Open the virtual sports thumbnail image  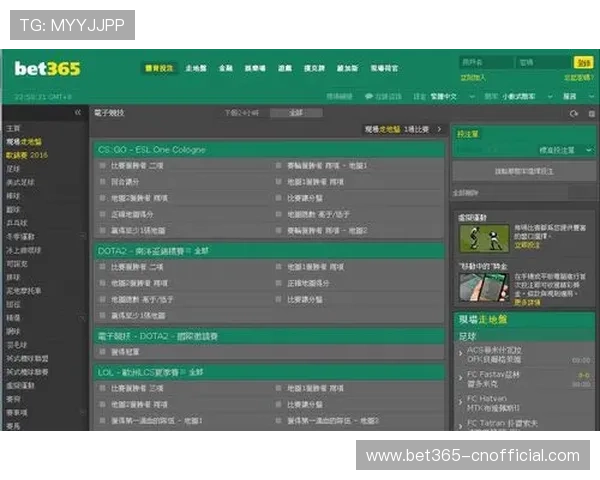coord(479,238)
